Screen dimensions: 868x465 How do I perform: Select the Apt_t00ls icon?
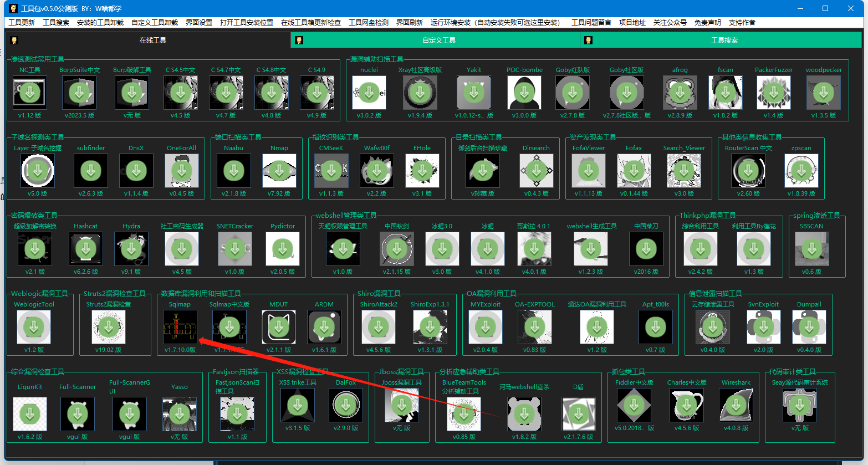(656, 327)
